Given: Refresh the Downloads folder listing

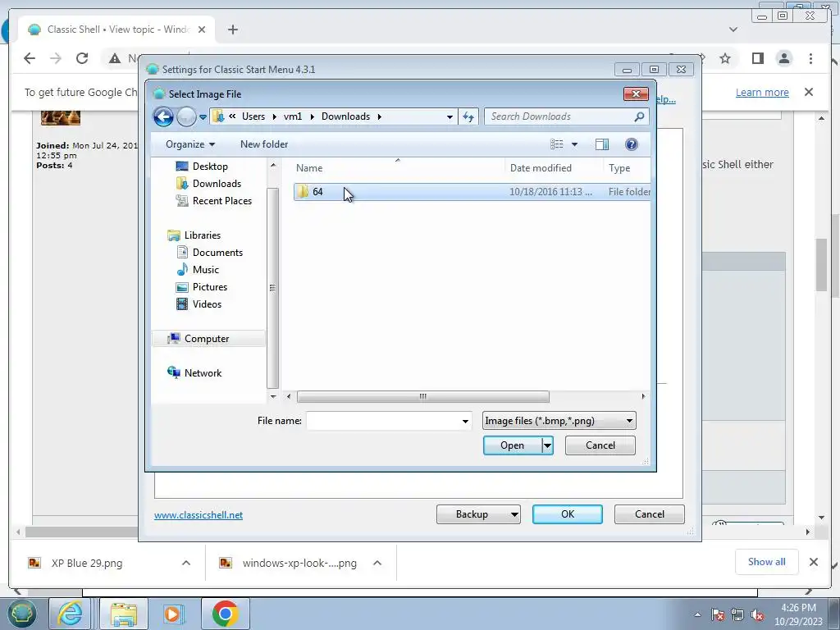Looking at the screenshot, I should tap(468, 116).
